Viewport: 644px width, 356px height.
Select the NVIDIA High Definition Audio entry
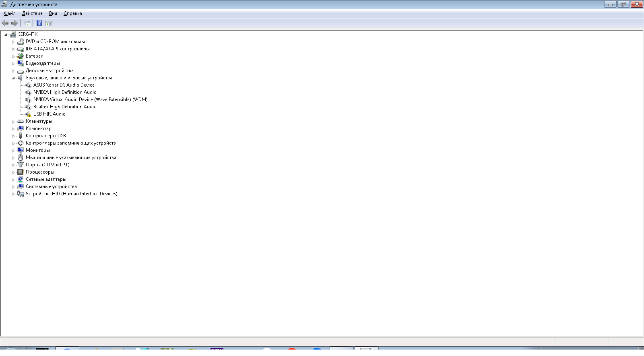65,92
